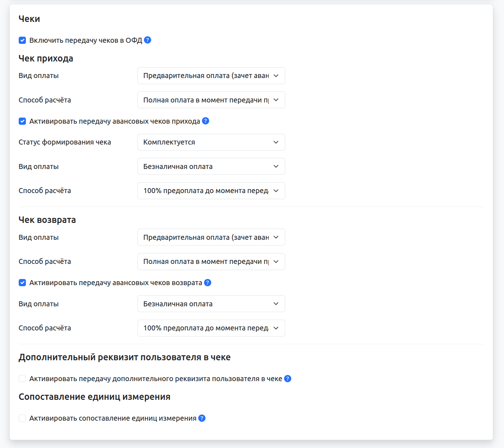Viewport: 504px width, 448px height.
Task: Expand 100% предоплата dropdown under Чек возврата
Action: click(x=211, y=328)
